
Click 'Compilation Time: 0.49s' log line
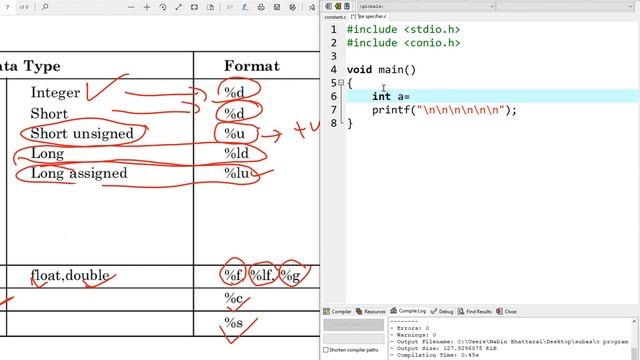coord(434,355)
